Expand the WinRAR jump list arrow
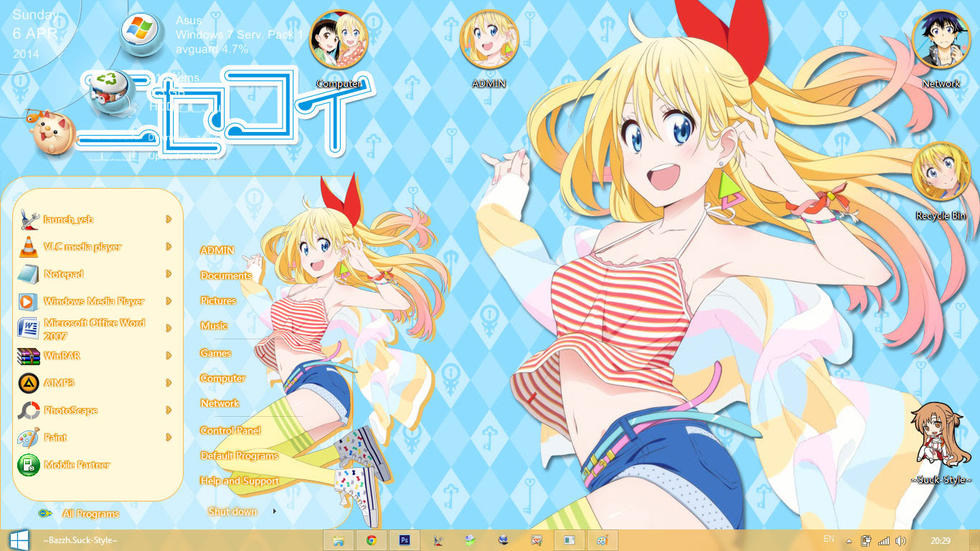980x551 pixels. (169, 356)
